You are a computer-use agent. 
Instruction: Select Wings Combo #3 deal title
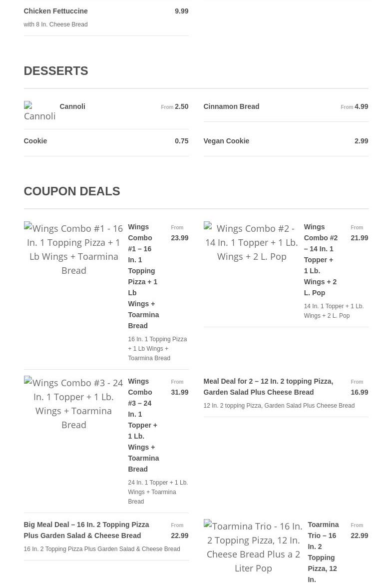click(x=143, y=425)
